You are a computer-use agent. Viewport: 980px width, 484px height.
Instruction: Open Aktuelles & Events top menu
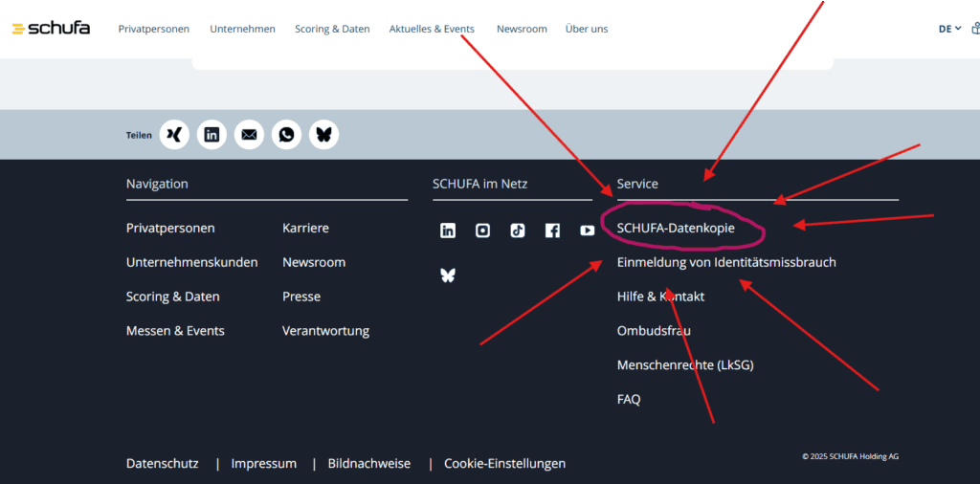(x=432, y=29)
